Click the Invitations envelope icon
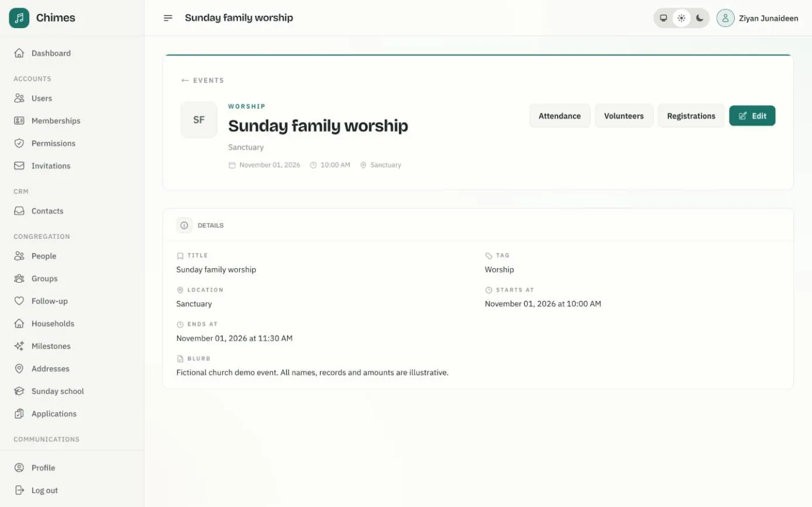The image size is (812, 507). click(19, 166)
